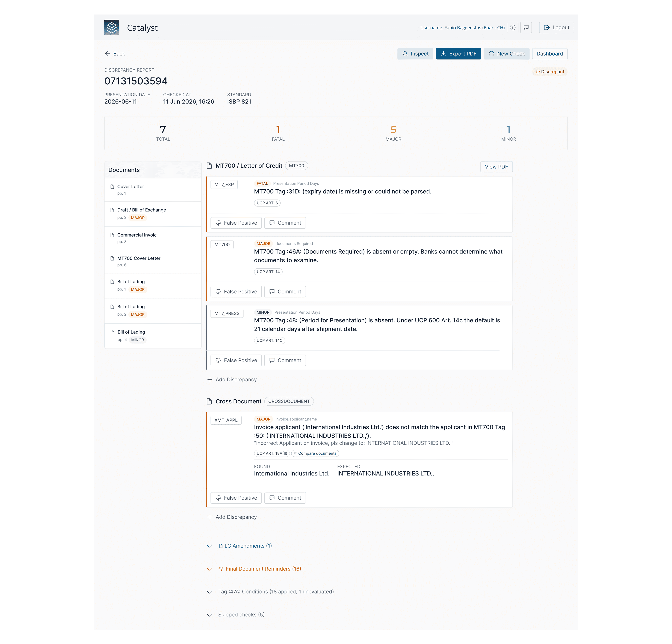Screen dimensions: 672x644
Task: Open MT700 Cover Letter document
Action: pos(153,261)
